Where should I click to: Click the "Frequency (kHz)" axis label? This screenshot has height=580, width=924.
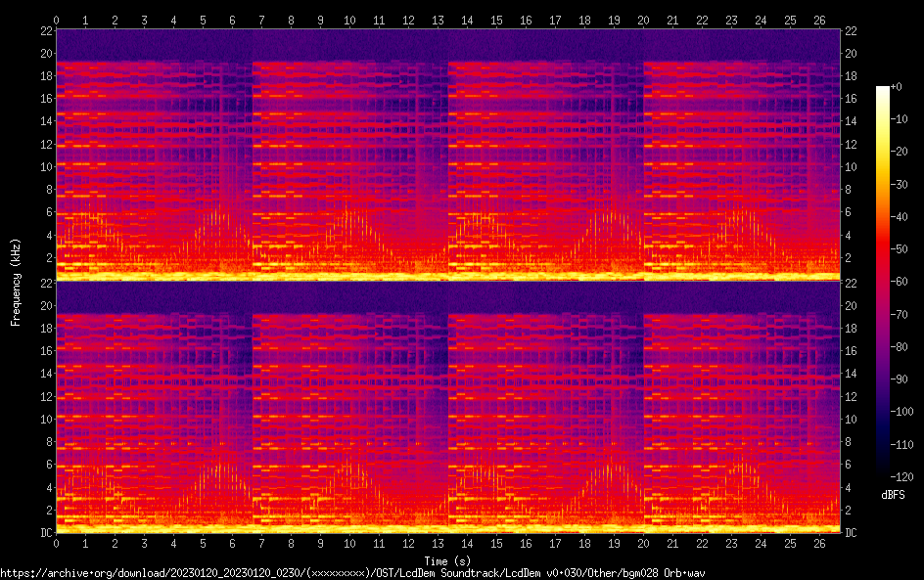(16, 281)
